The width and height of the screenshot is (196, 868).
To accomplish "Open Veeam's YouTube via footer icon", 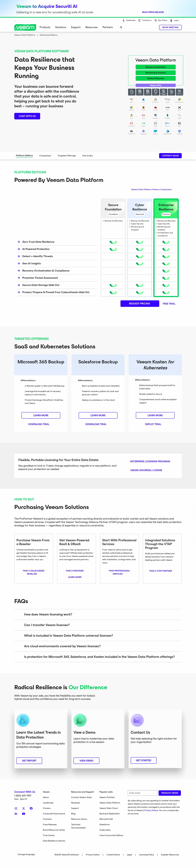I will (x=23, y=814).
